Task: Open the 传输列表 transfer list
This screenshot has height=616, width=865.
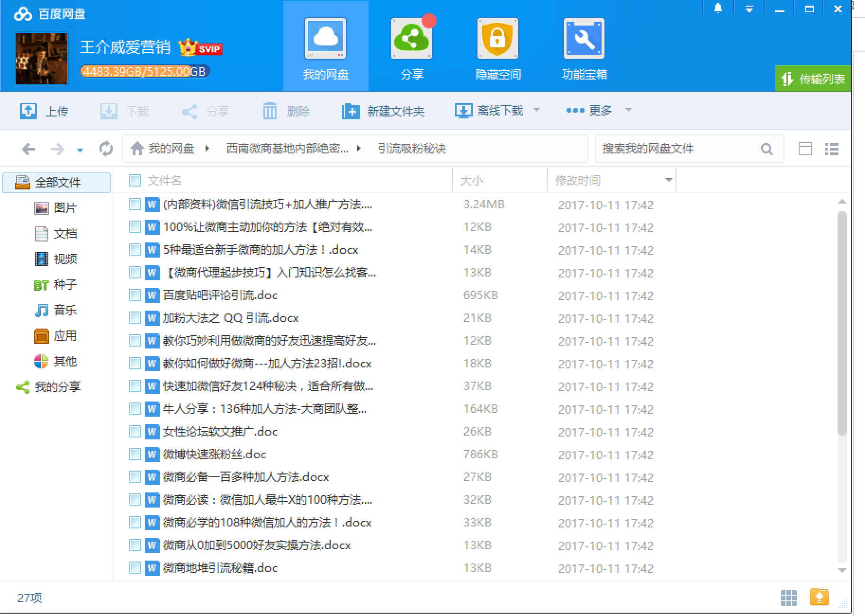Action: (813, 79)
